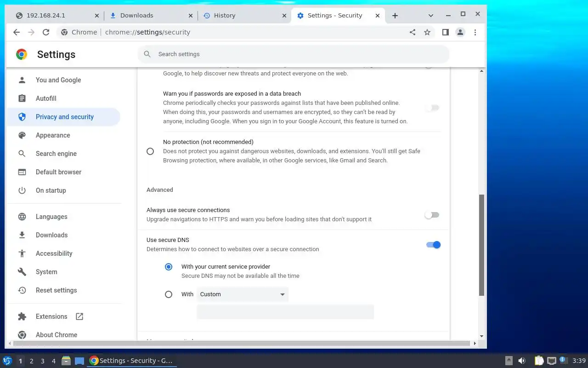Open Search engine settings section
The width and height of the screenshot is (588, 368).
tap(63, 154)
